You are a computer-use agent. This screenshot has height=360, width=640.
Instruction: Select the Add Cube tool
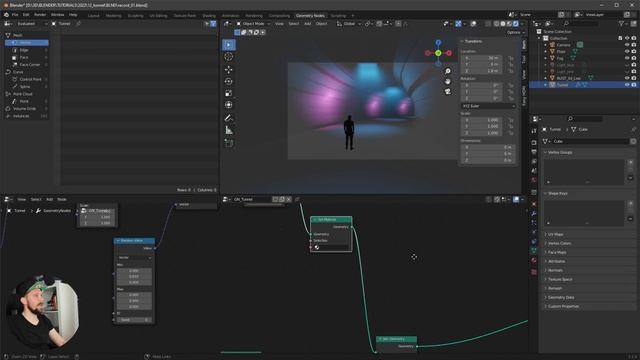click(x=229, y=143)
